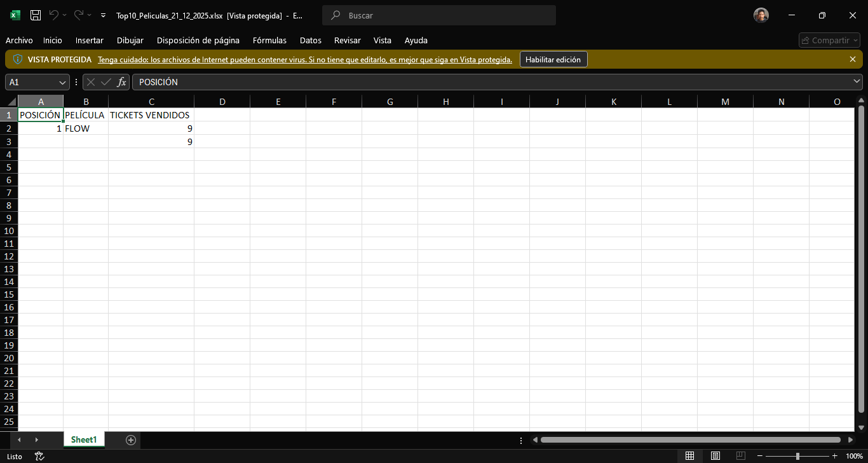The image size is (868, 463).
Task: Expand the formula bar with its chevron
Action: point(855,81)
